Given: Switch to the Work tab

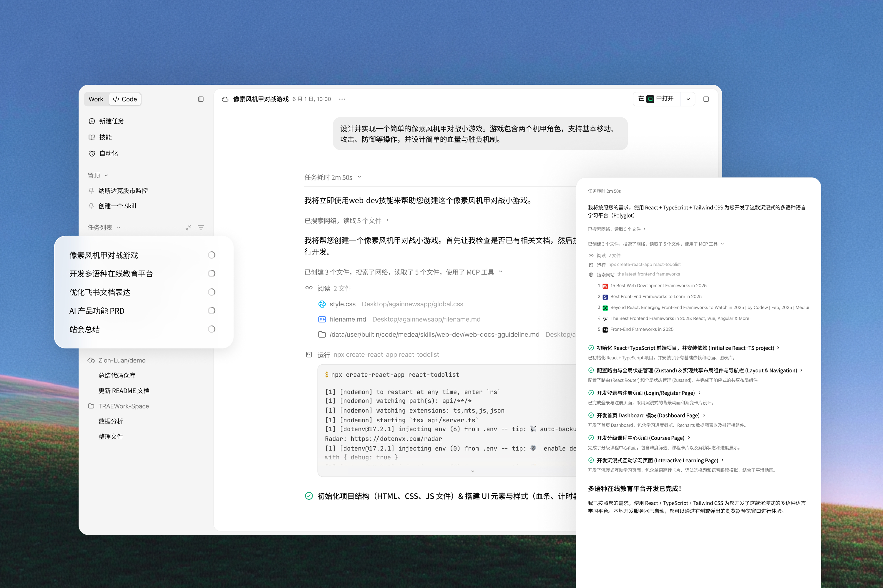Looking at the screenshot, I should click(x=96, y=99).
